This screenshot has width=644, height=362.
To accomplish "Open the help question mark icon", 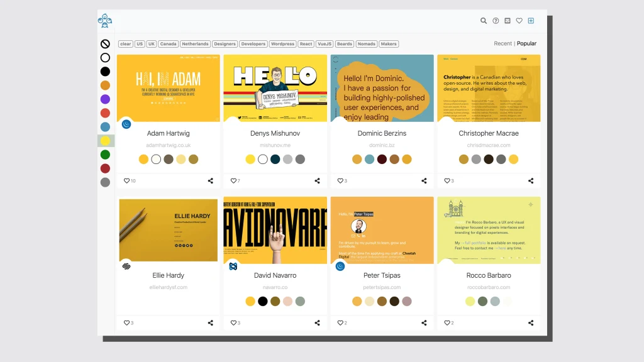I will pos(496,21).
